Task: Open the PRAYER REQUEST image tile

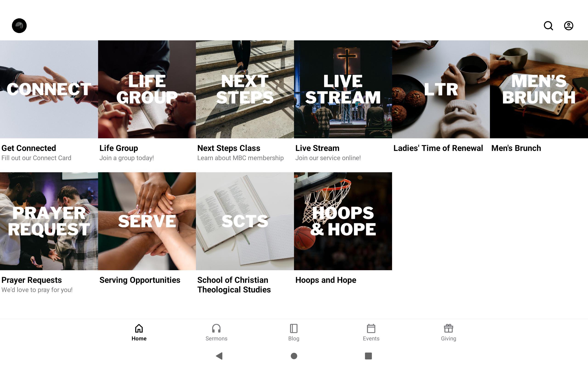Action: 49,221
